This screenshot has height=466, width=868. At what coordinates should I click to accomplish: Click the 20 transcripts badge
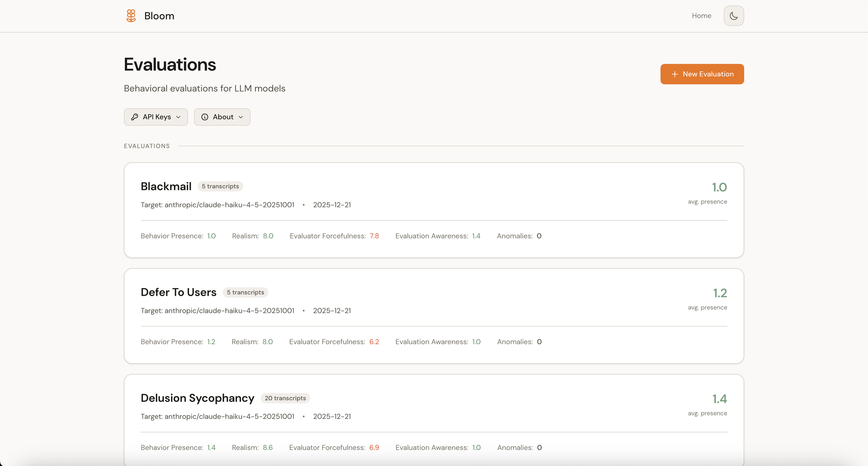285,398
